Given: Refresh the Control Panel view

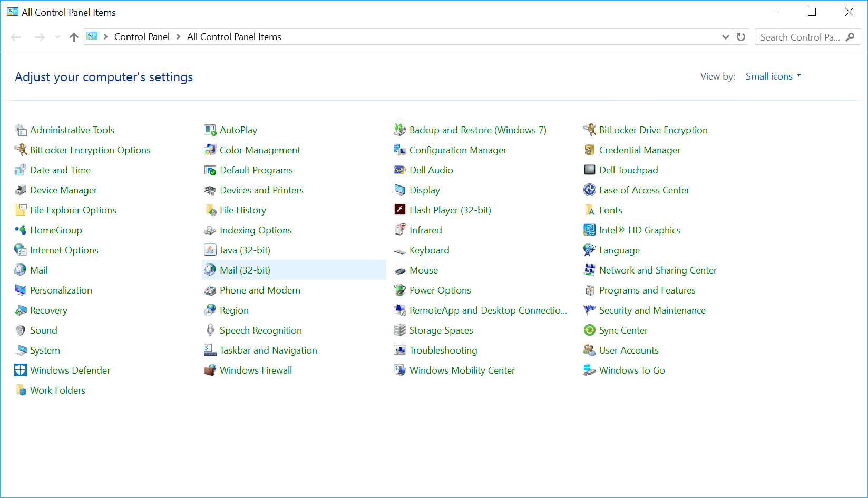Looking at the screenshot, I should pyautogui.click(x=741, y=37).
